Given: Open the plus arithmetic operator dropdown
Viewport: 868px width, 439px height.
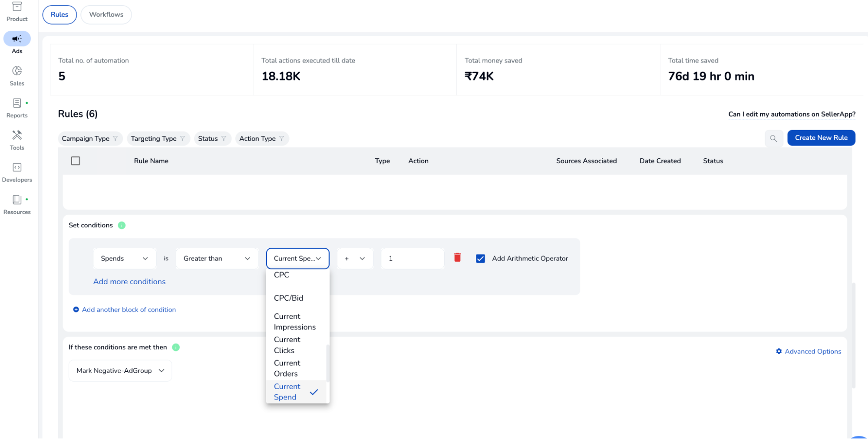Looking at the screenshot, I should pos(355,259).
